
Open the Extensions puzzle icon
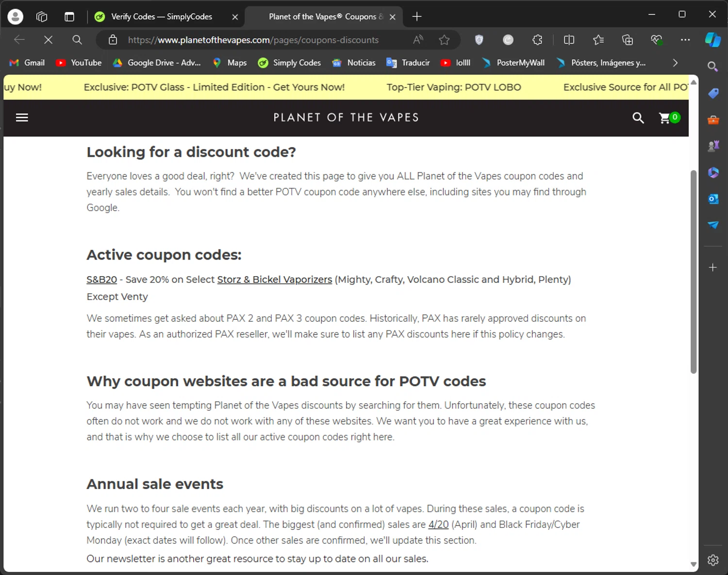[537, 40]
